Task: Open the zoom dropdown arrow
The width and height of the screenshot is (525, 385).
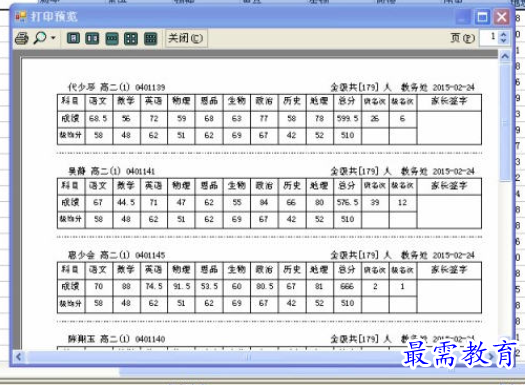Action: tap(53, 38)
